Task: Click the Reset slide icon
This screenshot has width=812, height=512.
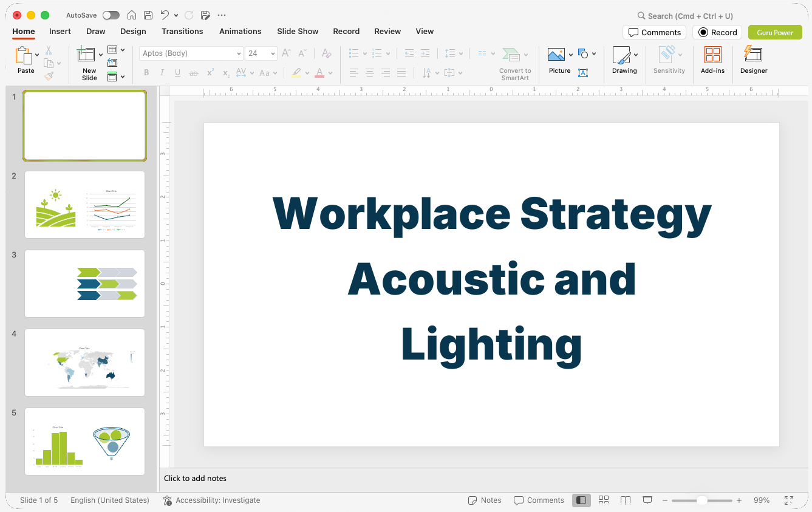Action: (x=112, y=63)
